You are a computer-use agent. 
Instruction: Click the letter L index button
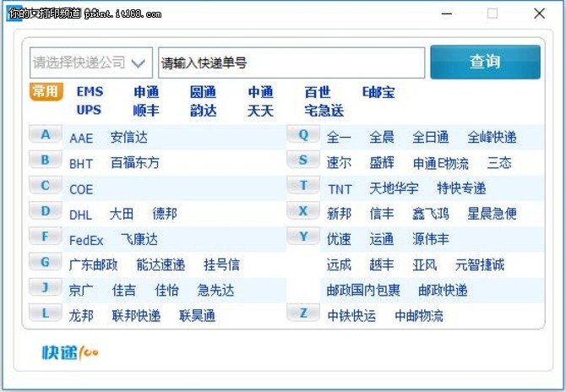tap(45, 313)
